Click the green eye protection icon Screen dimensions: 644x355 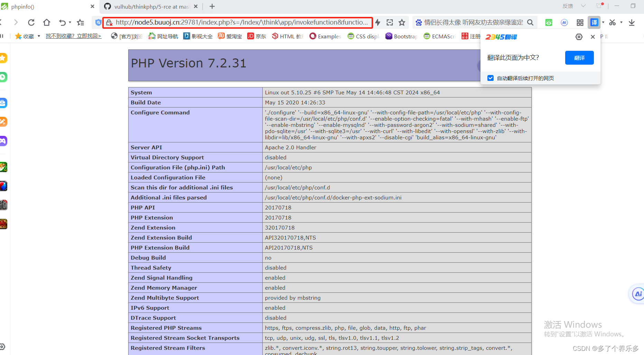click(549, 22)
